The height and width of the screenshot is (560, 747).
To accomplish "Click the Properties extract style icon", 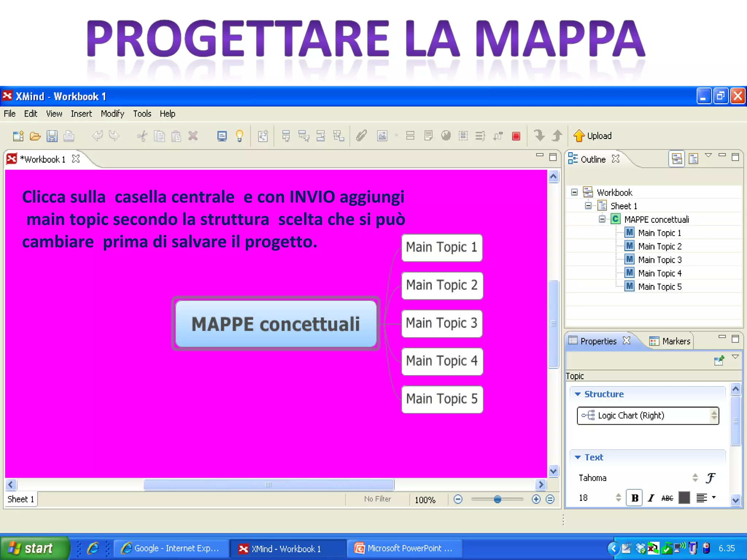I will (x=719, y=361).
